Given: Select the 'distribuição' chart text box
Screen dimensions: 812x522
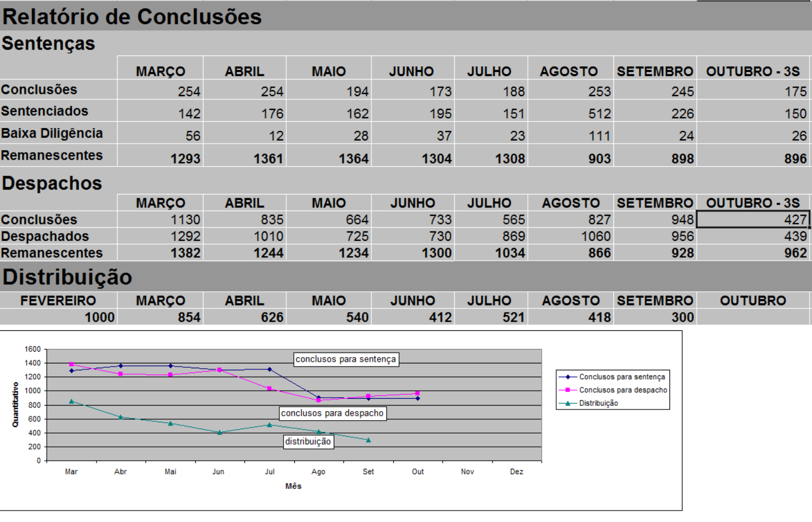Looking at the screenshot, I should click(308, 442).
